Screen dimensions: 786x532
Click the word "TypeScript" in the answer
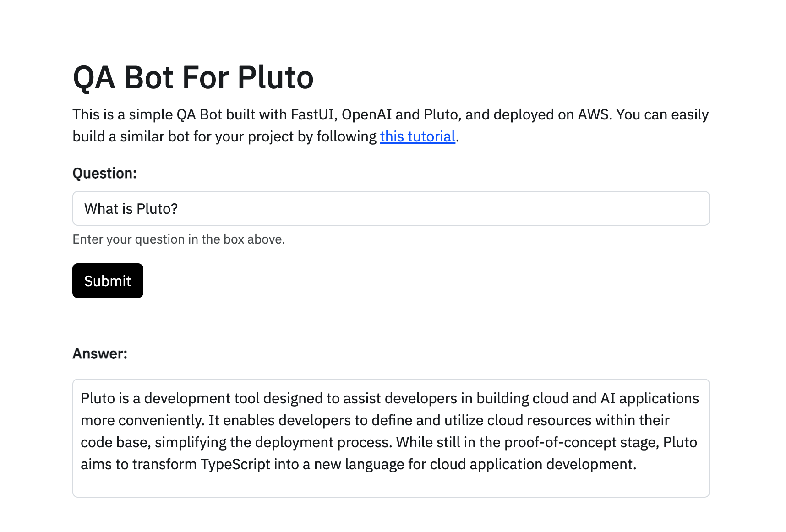[235, 464]
